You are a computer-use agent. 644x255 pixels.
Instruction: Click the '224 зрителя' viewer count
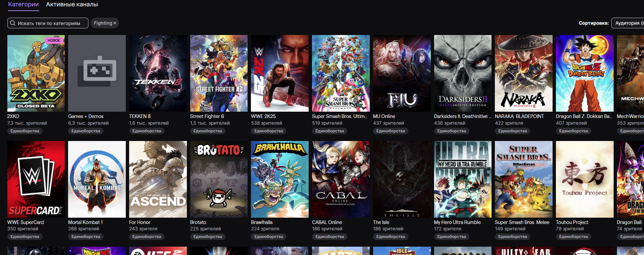(265, 229)
